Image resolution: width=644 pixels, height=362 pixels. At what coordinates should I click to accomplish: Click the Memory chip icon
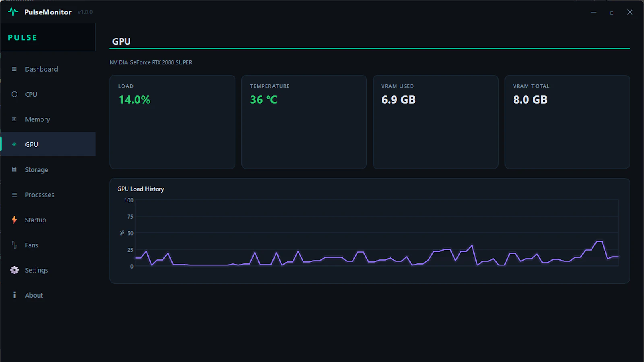[x=14, y=119]
